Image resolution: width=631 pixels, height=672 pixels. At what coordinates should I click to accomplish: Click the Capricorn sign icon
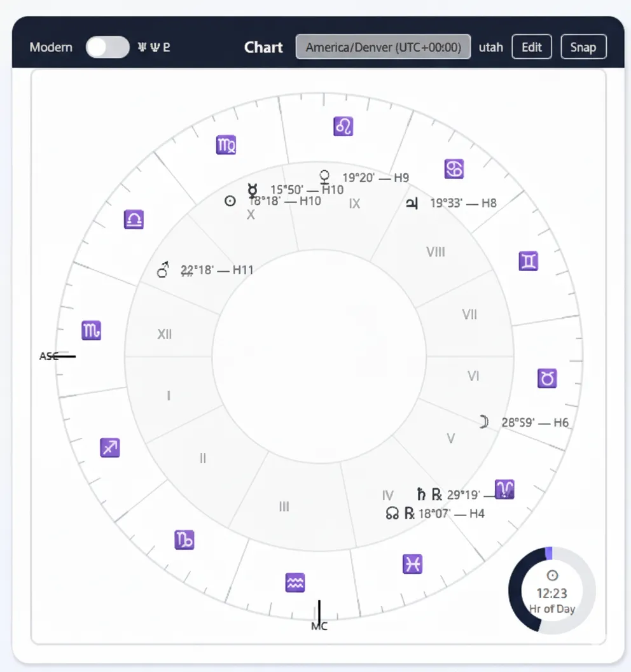184,539
